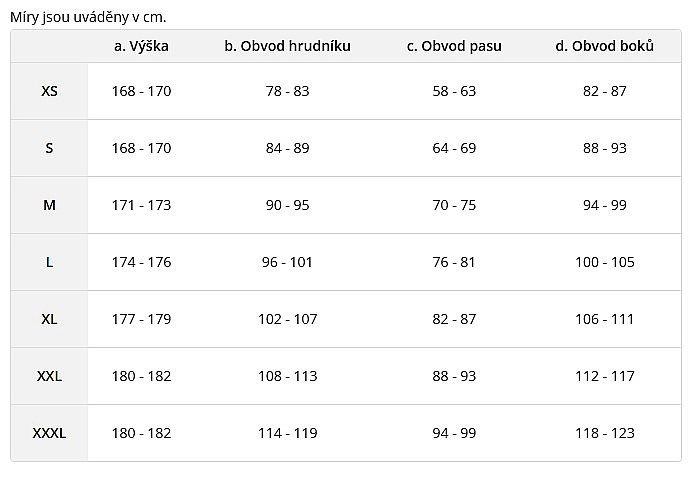The height and width of the screenshot is (479, 693).
Task: Select the 'b. Obvod hrudníku' column header
Action: pyautogui.click(x=287, y=46)
